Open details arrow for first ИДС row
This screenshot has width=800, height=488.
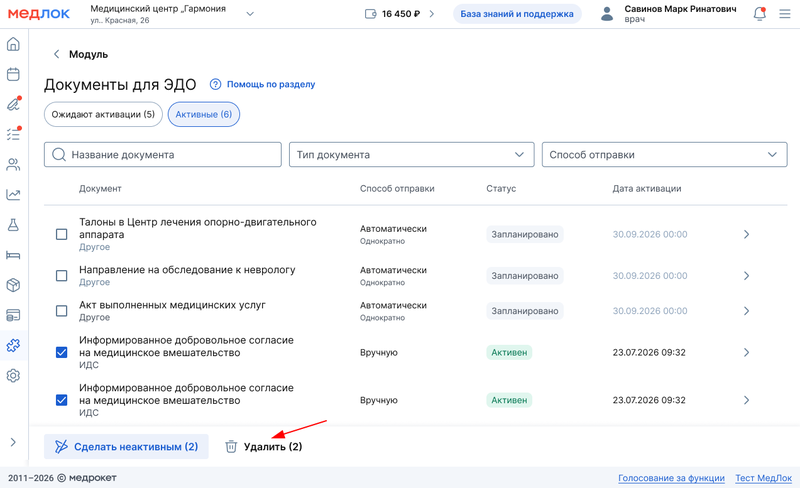[x=746, y=352]
